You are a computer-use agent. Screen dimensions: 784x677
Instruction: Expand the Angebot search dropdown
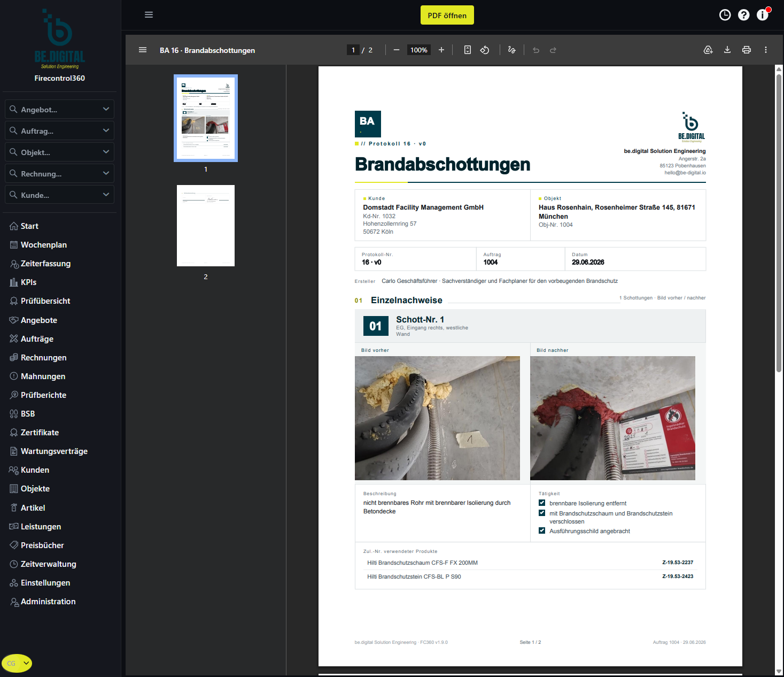tap(106, 109)
